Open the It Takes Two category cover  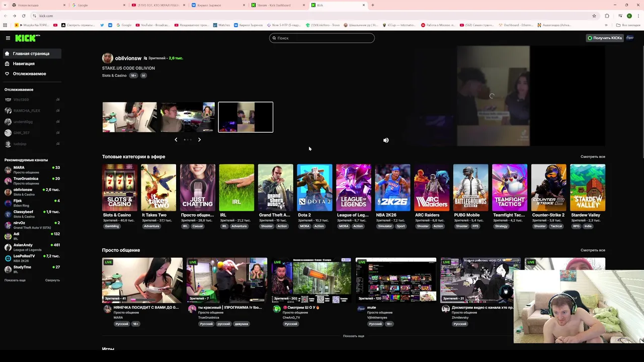(x=158, y=188)
